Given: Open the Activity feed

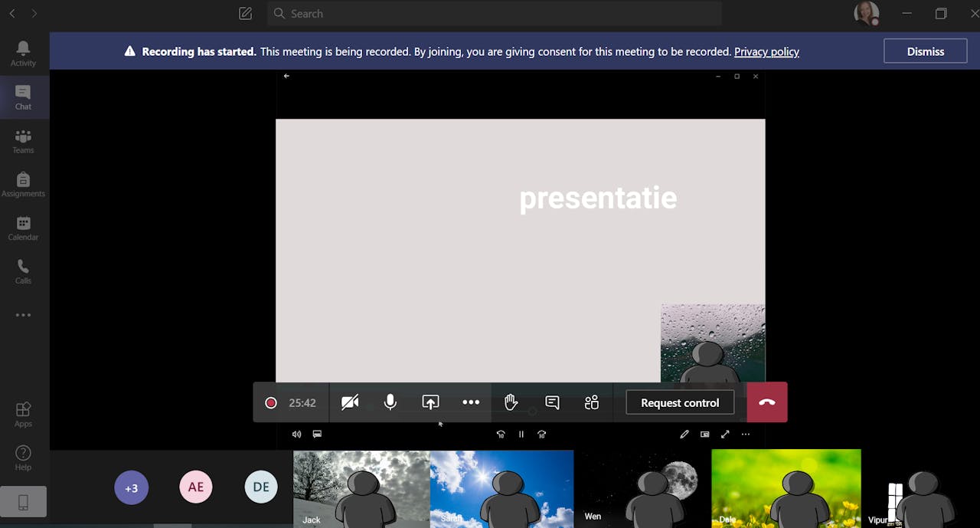Looking at the screenshot, I should coord(23,54).
